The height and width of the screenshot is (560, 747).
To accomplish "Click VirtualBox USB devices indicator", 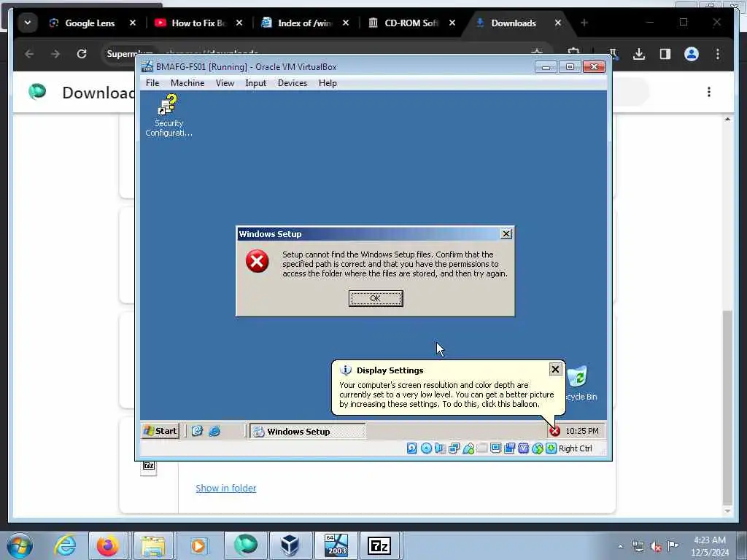I will click(x=468, y=448).
